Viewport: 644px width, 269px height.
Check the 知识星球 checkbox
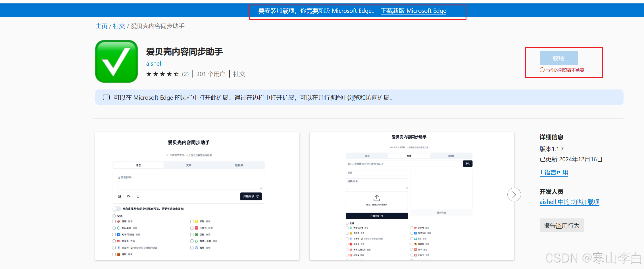tap(114, 228)
